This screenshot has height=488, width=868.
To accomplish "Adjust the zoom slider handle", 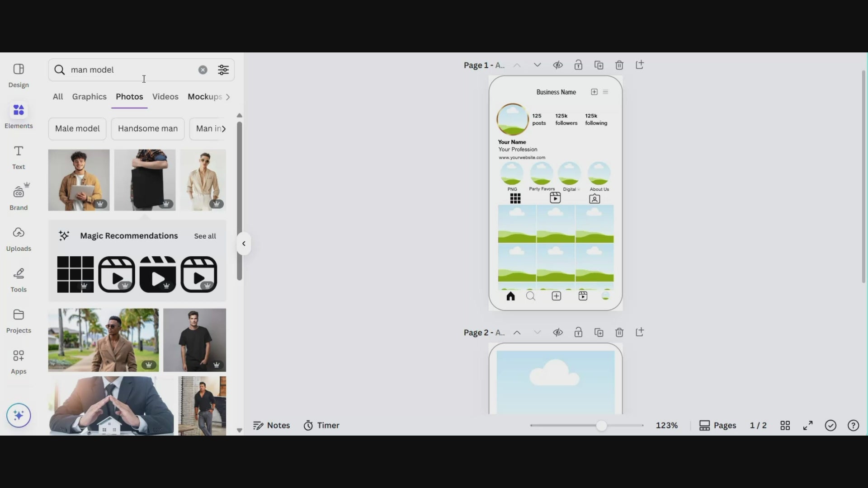I will pyautogui.click(x=601, y=426).
